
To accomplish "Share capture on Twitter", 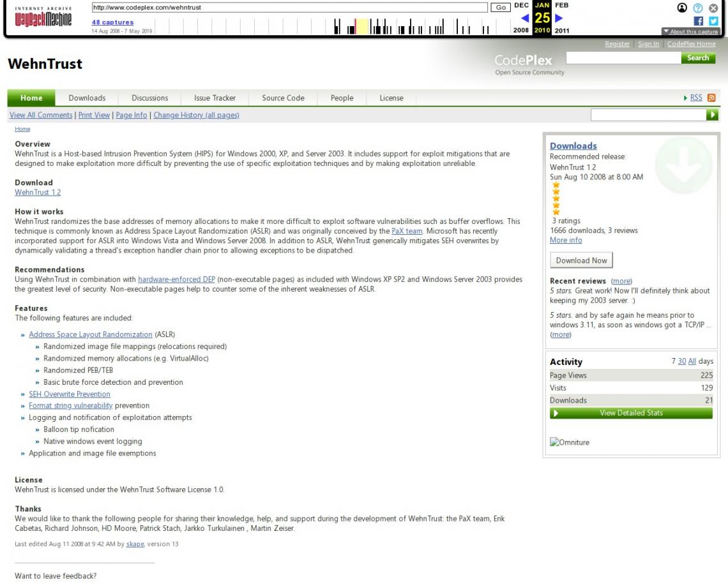I will tap(713, 21).
